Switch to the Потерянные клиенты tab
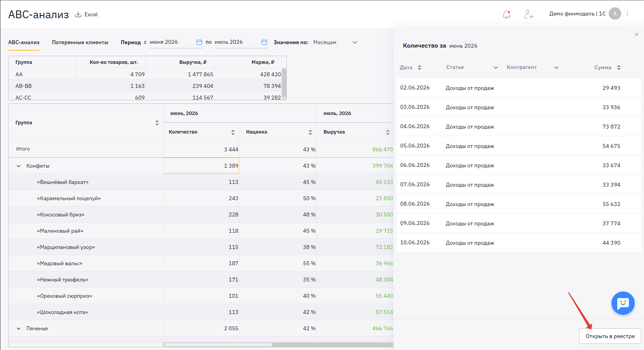644x350 pixels. click(80, 42)
